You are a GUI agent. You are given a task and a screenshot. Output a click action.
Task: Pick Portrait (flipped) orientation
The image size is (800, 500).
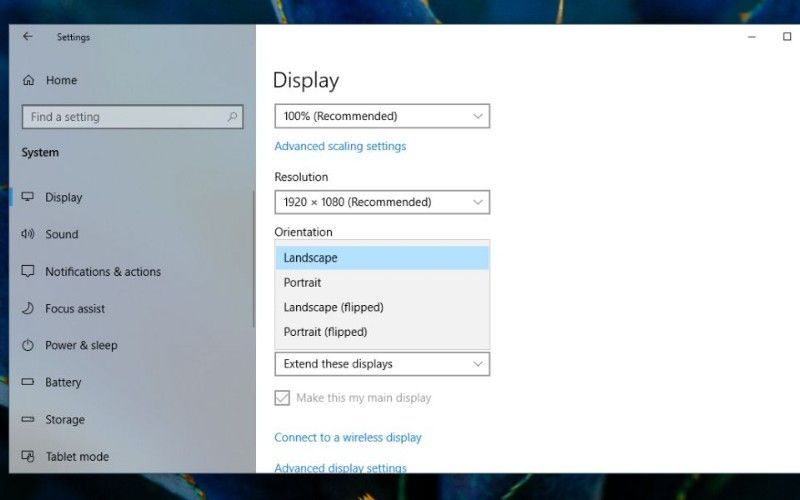pyautogui.click(x=326, y=332)
